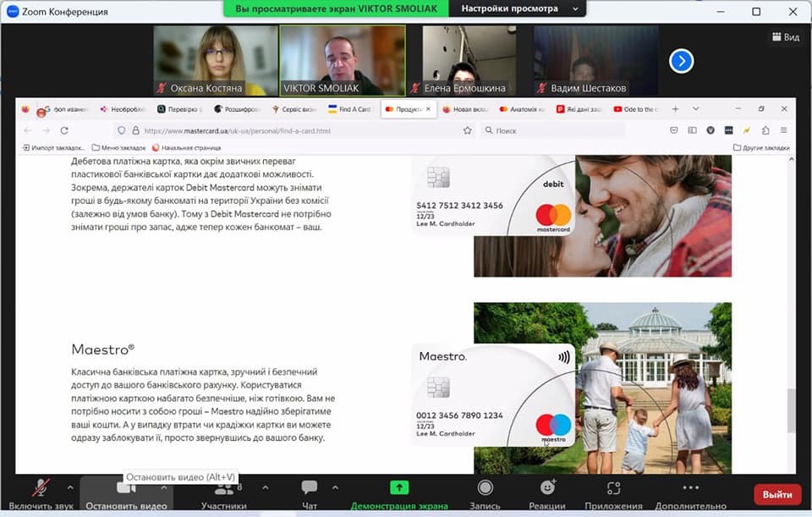Viewport: 812px width, 517px height.
Task: Open a new browser tab with plus
Action: (x=675, y=109)
